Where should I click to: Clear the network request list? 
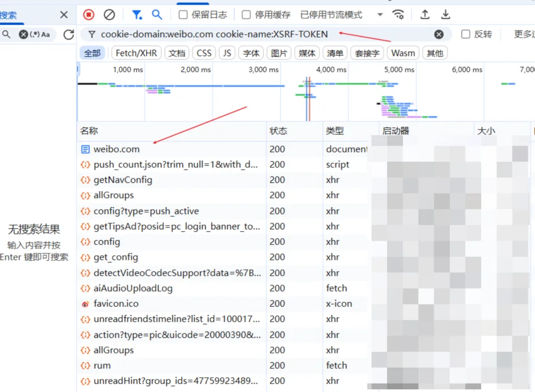point(109,15)
